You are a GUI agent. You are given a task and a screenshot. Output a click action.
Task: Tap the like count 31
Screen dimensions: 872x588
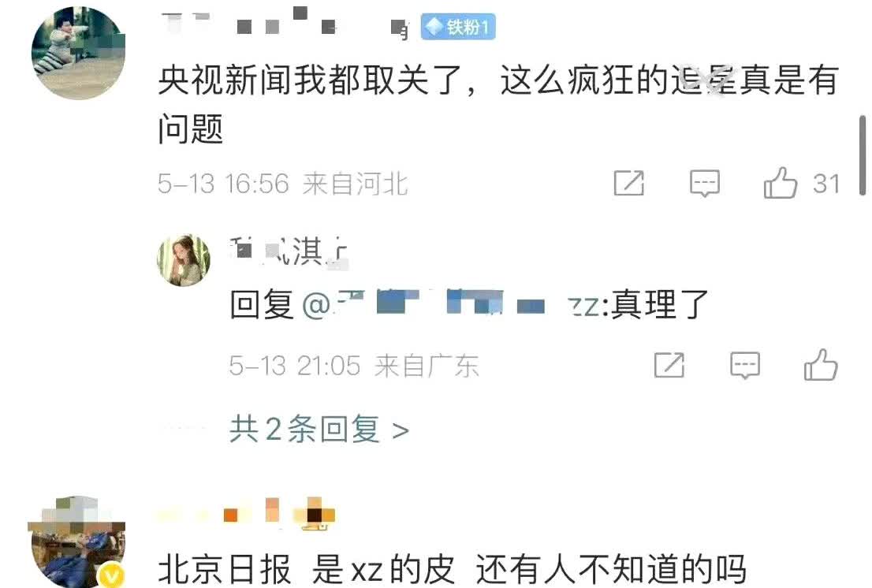pyautogui.click(x=825, y=184)
